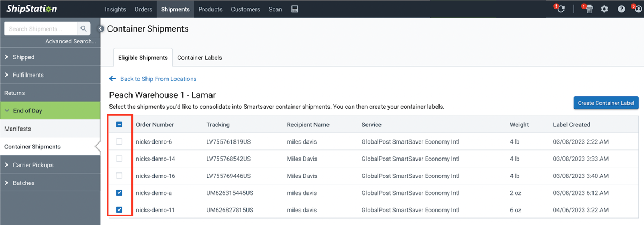Expand the Shipped sidebar section
Screen dimensions: 644x225
(50, 57)
